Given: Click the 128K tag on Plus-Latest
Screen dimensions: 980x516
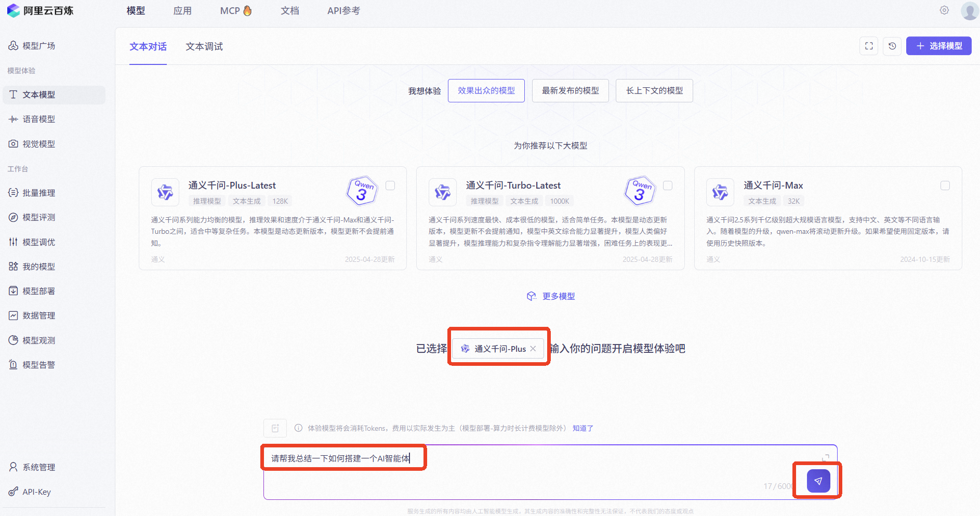Looking at the screenshot, I should (280, 201).
